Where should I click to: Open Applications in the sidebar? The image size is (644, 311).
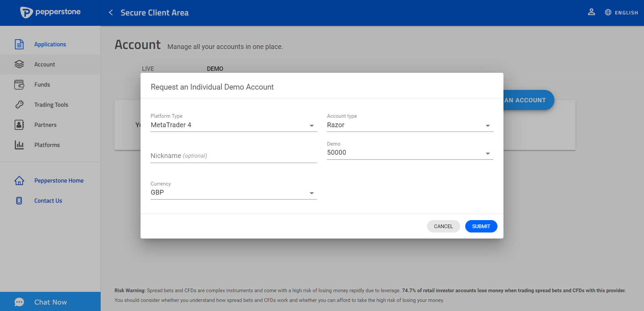(x=50, y=44)
